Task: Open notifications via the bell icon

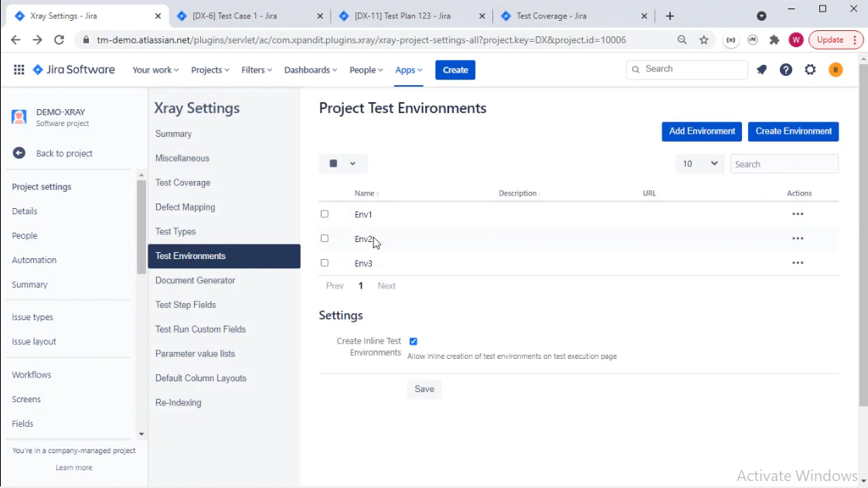Action: pyautogui.click(x=761, y=70)
